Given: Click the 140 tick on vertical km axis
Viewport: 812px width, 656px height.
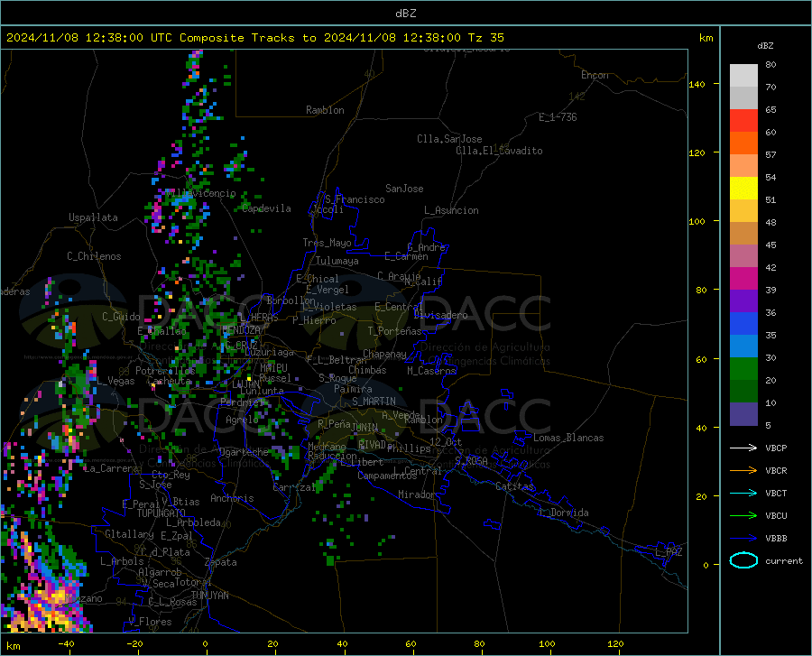Looking at the screenshot, I should tap(697, 85).
